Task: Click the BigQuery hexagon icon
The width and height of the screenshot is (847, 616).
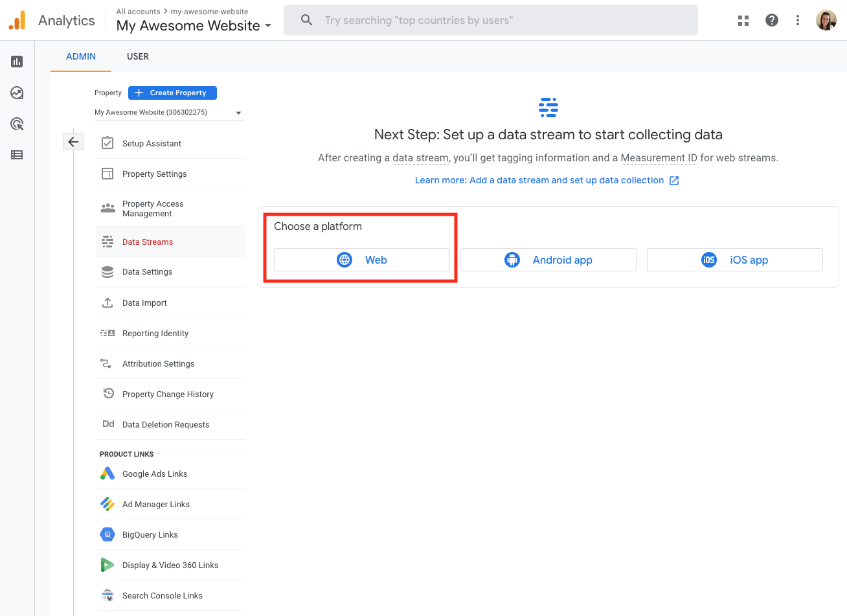Action: coord(107,534)
